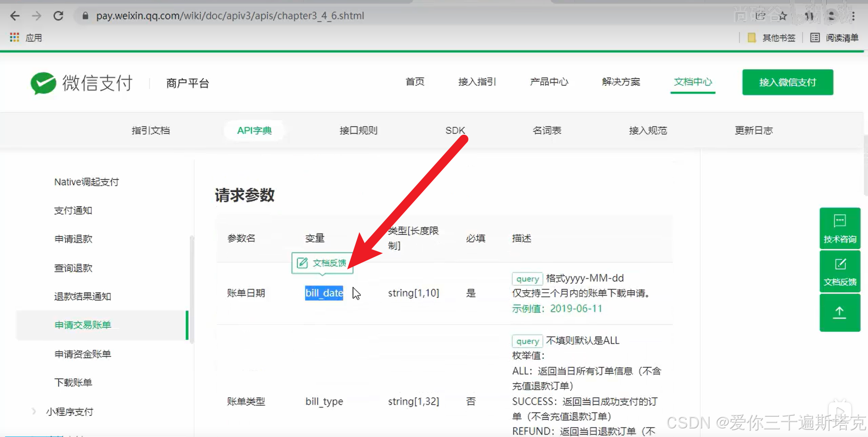Open the browser three-dot menu
The width and height of the screenshot is (868, 437).
click(853, 16)
